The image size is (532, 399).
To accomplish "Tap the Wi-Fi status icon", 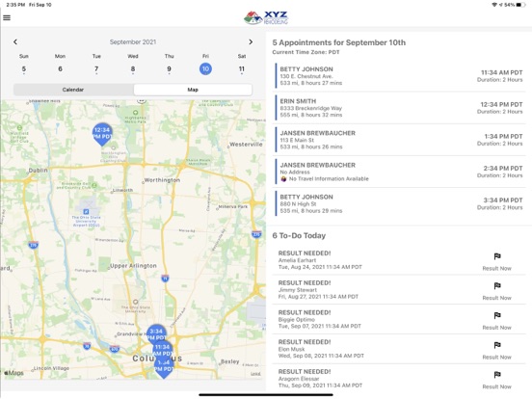I will click(494, 5).
